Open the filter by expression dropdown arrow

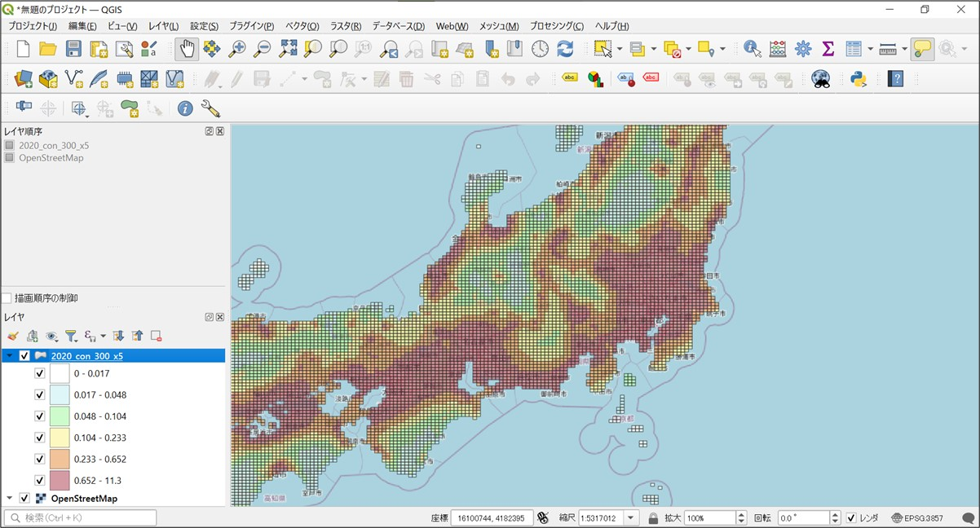[x=103, y=336]
